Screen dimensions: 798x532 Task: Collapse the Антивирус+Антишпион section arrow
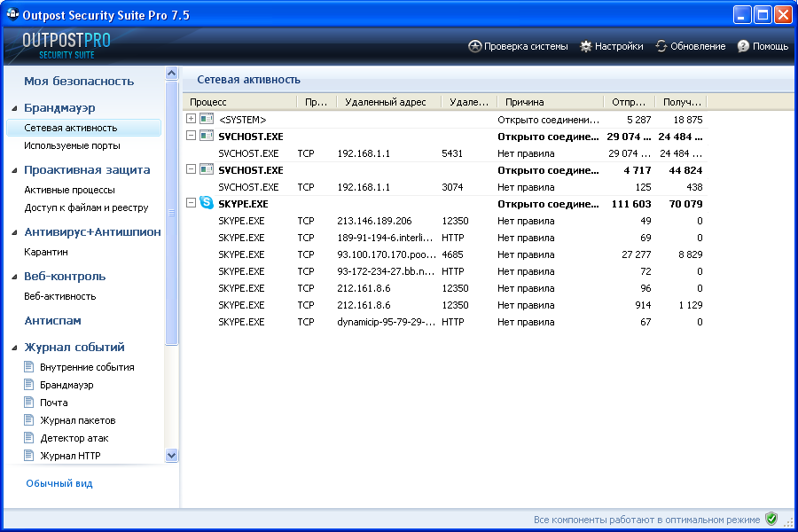[x=15, y=232]
